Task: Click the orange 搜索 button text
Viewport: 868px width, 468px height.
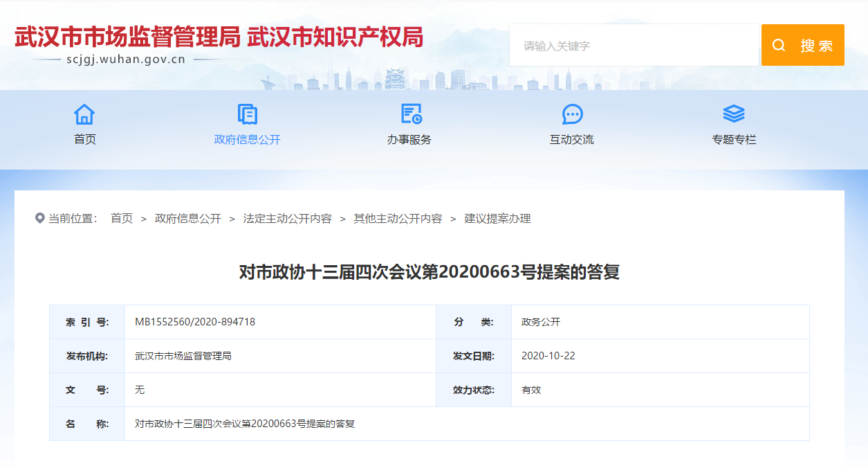Action: pos(817,46)
